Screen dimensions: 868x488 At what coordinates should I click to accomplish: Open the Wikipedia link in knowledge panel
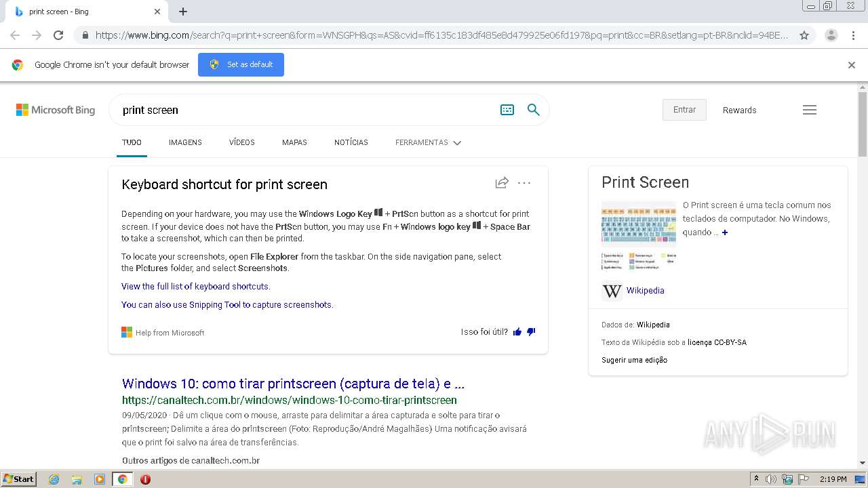pyautogui.click(x=645, y=291)
